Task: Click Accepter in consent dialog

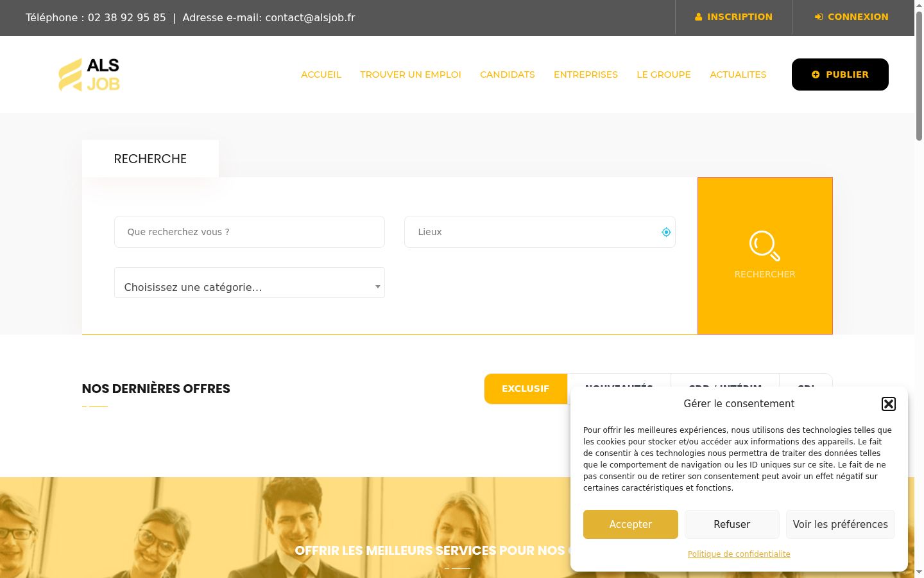Action: coord(631,524)
